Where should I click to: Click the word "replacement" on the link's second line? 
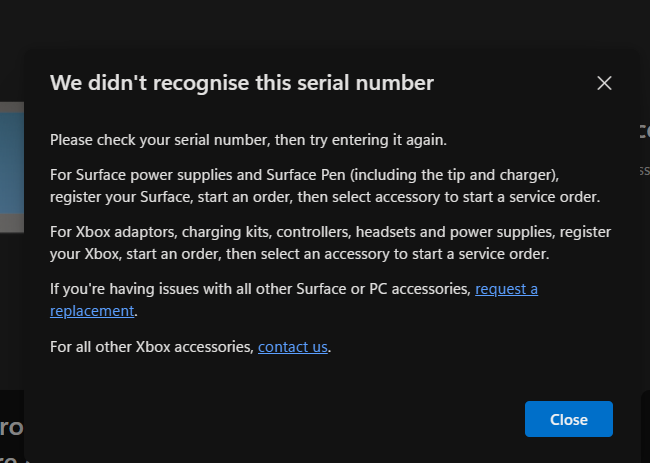pos(91,311)
